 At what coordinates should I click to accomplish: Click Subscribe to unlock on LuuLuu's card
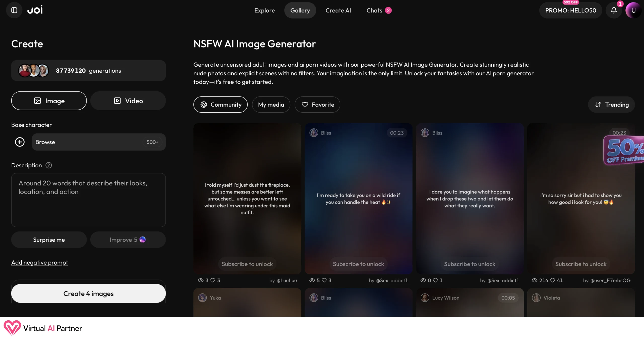(x=247, y=264)
